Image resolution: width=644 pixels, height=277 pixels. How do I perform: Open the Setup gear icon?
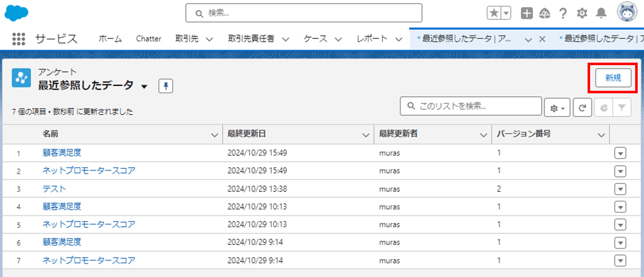582,13
